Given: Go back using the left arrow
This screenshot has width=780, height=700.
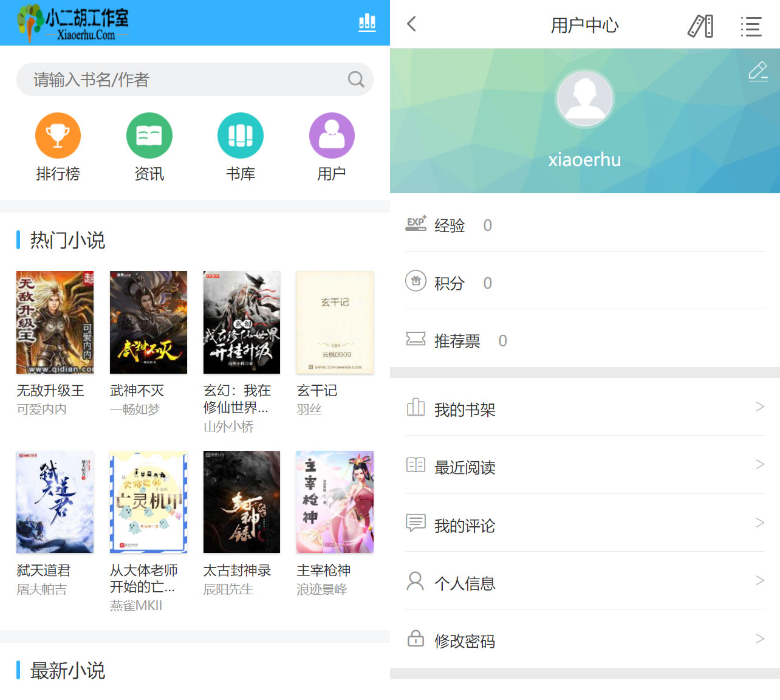Looking at the screenshot, I should [412, 24].
